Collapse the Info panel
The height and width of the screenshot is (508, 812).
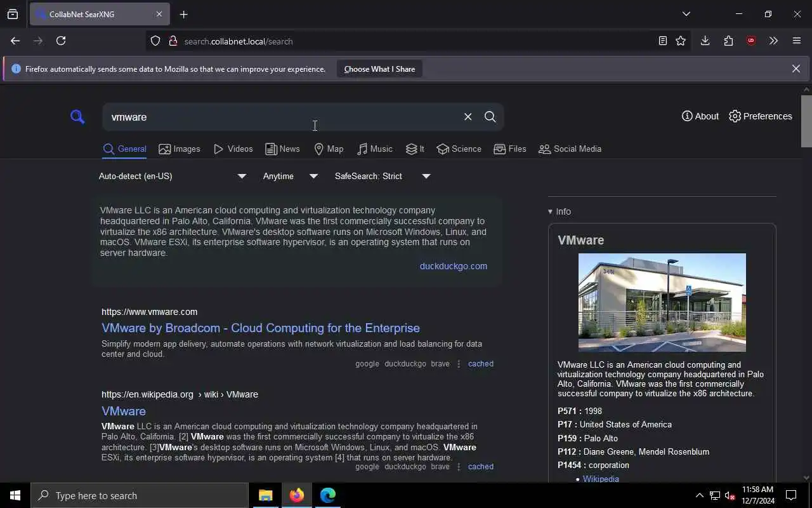click(x=560, y=211)
